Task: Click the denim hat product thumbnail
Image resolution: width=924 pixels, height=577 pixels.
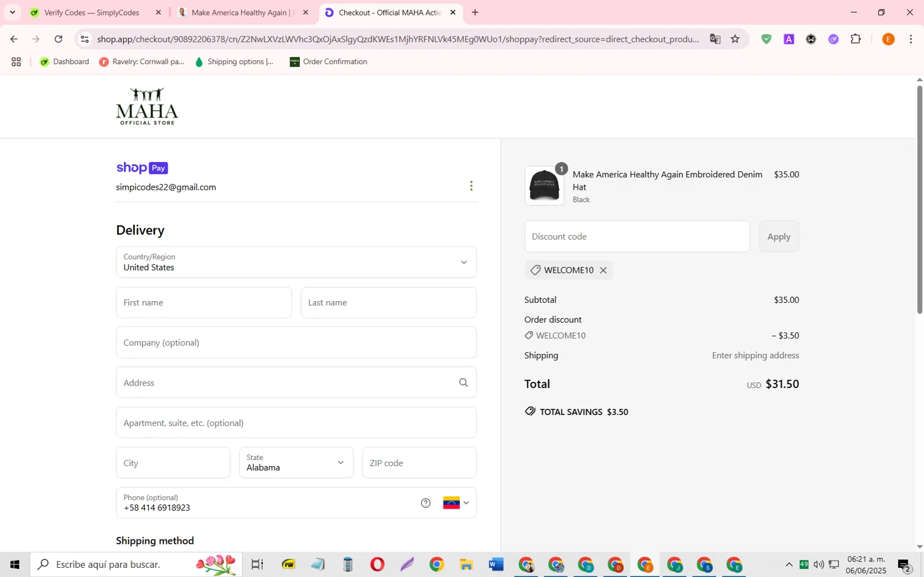Action: [x=544, y=185]
